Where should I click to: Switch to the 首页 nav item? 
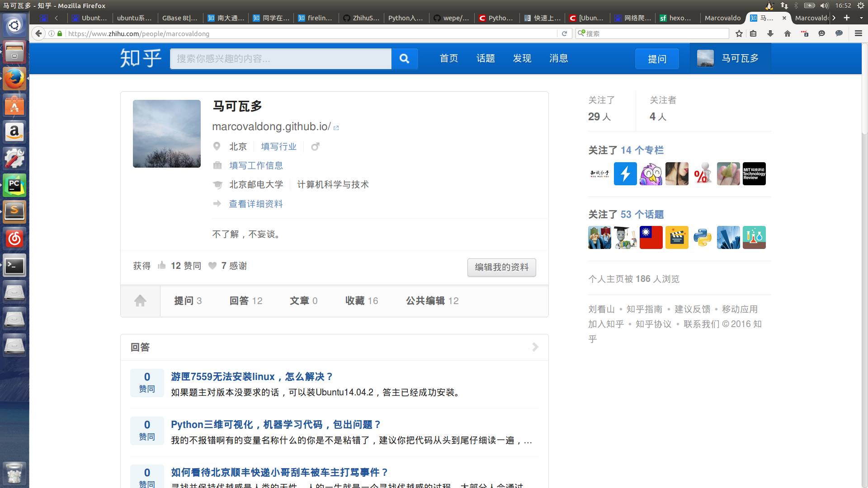pyautogui.click(x=449, y=58)
